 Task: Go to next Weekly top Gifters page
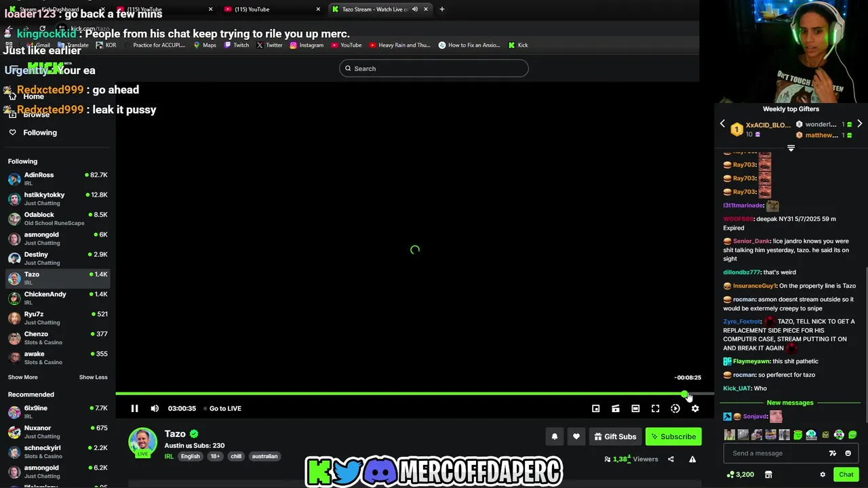click(859, 124)
